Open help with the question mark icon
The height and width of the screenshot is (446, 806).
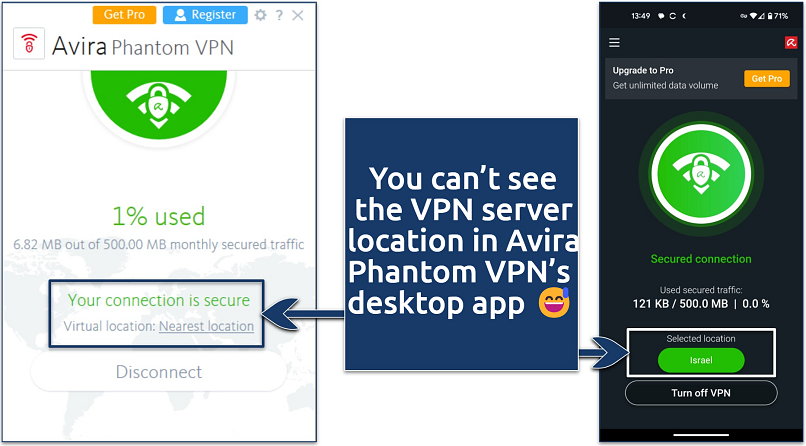click(x=279, y=15)
